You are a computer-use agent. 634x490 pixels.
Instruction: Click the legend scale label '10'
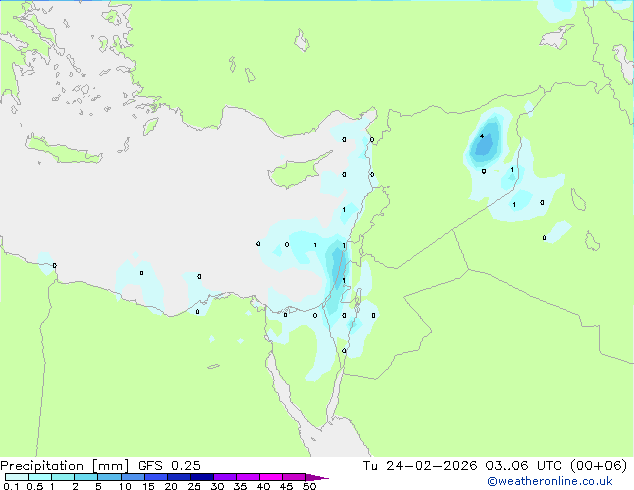click(x=125, y=486)
